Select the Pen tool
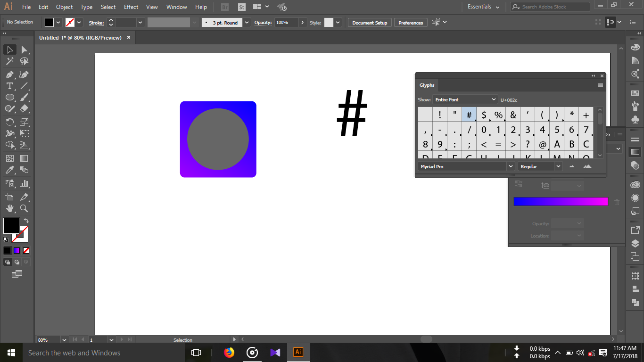 coord(9,74)
